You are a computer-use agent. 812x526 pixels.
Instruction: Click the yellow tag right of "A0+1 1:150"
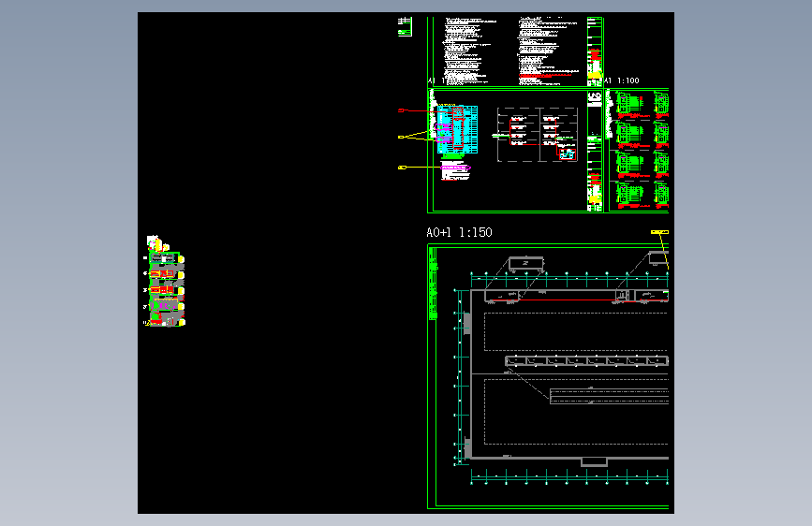coord(659,232)
